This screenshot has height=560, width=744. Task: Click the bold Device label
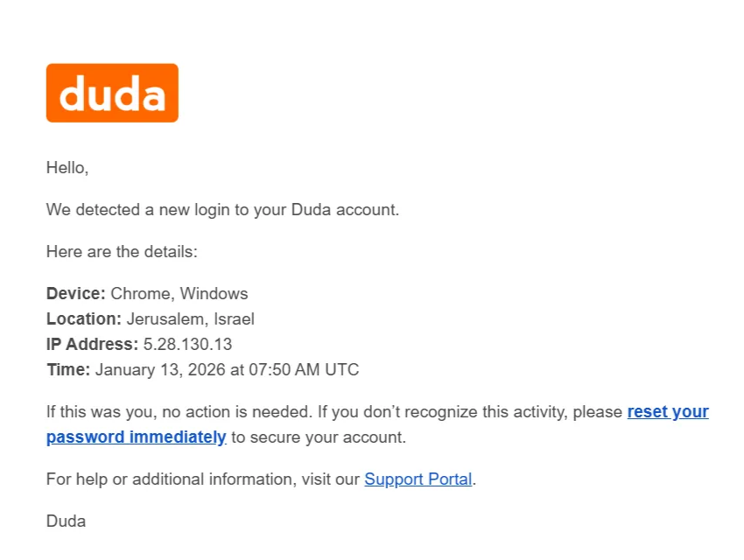tap(75, 294)
